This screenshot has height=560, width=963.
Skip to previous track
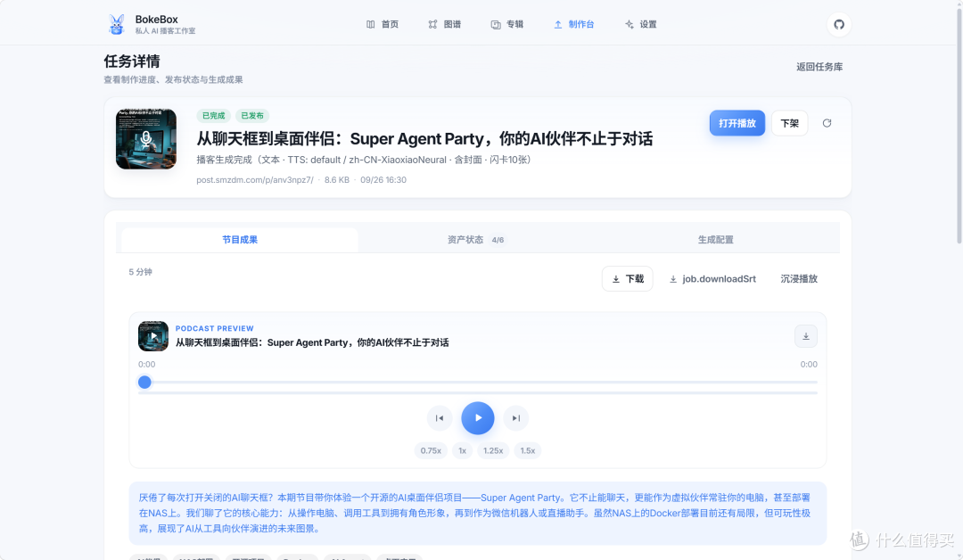439,418
